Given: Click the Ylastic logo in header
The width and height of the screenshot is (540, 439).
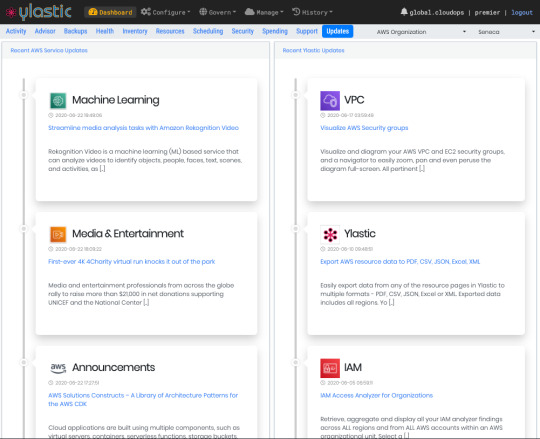Looking at the screenshot, I should [x=39, y=12].
